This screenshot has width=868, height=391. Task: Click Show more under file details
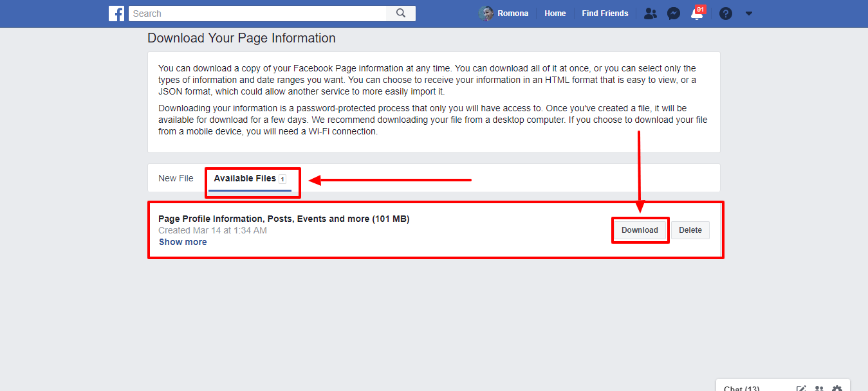183,242
